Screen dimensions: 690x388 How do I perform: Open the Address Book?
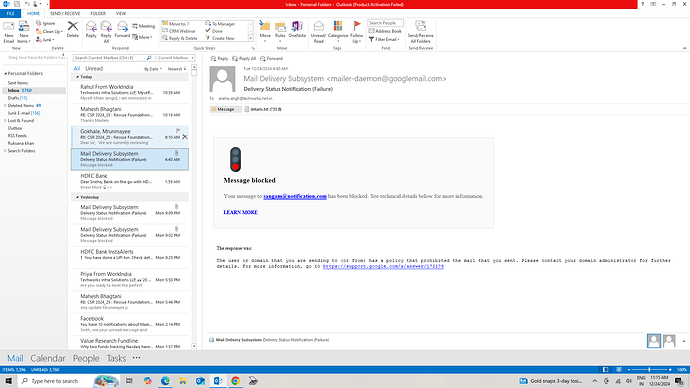385,31
